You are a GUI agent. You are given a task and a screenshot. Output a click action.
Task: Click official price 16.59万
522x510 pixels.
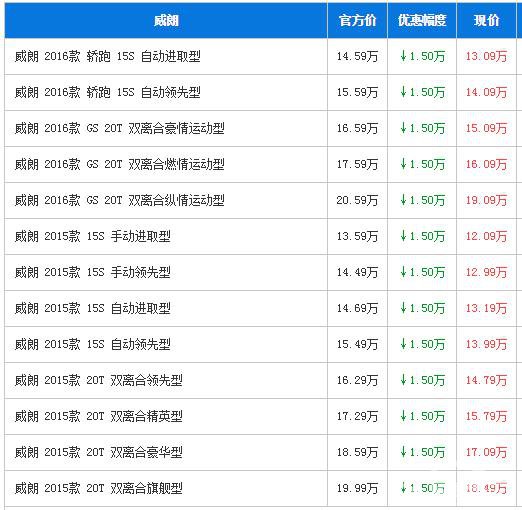coord(357,128)
